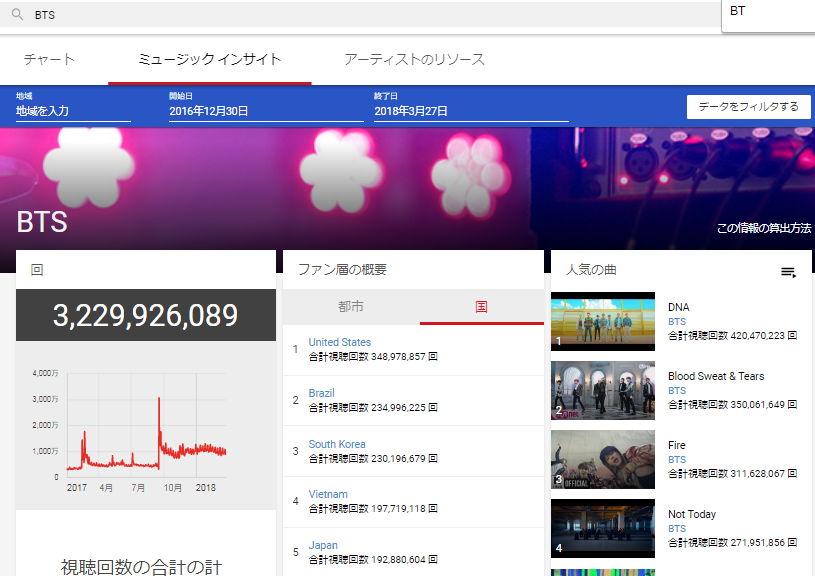Select the ミュージック インサイト tab
Image resolution: width=815 pixels, height=576 pixels.
pyautogui.click(x=209, y=59)
